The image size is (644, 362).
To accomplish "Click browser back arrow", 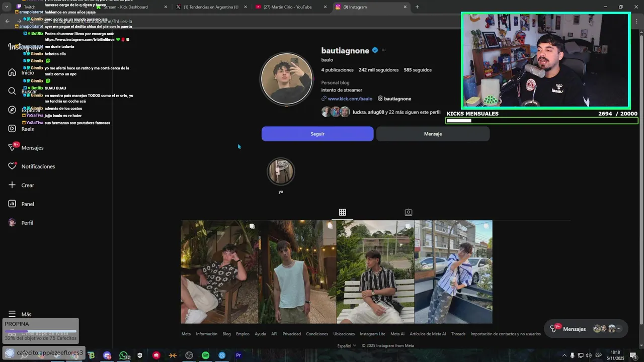I will click(7, 21).
